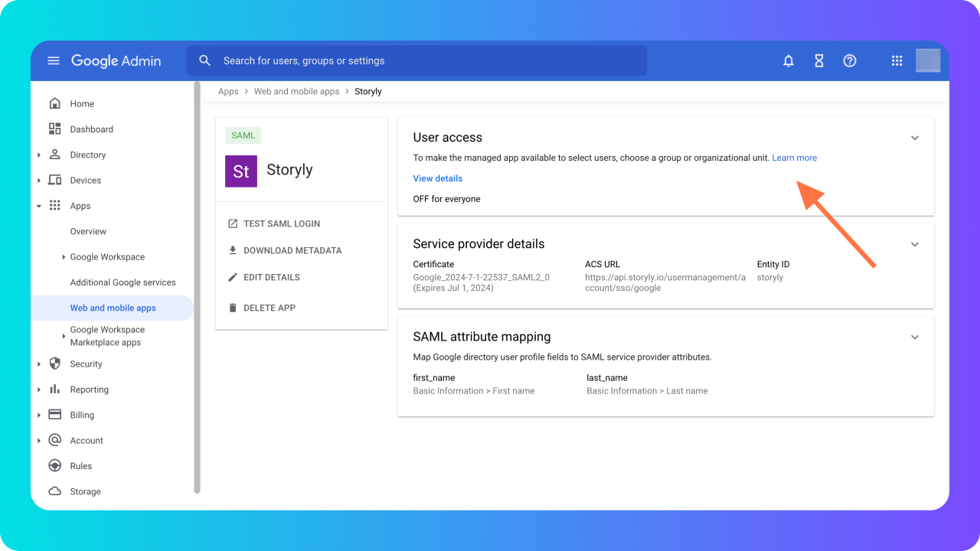Collapse the Apps tree arrow
This screenshot has height=551, width=980.
pos(39,206)
